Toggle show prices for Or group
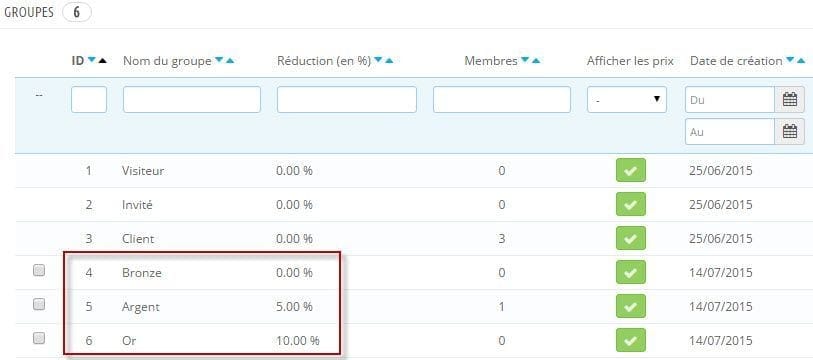 (x=630, y=340)
